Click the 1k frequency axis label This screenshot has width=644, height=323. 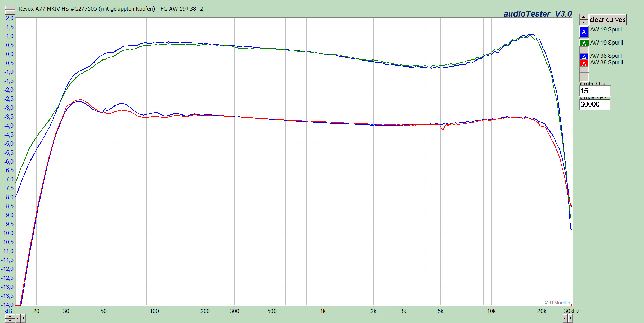[x=323, y=311]
